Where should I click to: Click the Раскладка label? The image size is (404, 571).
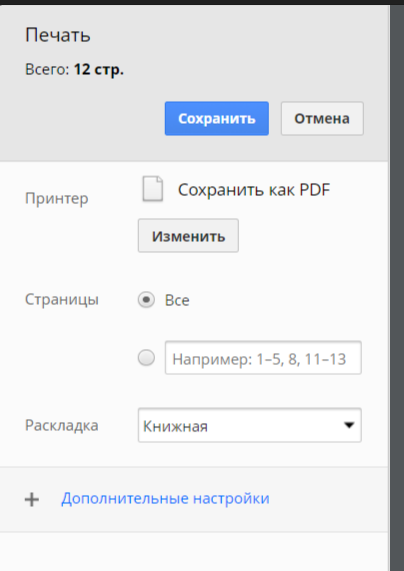62,425
